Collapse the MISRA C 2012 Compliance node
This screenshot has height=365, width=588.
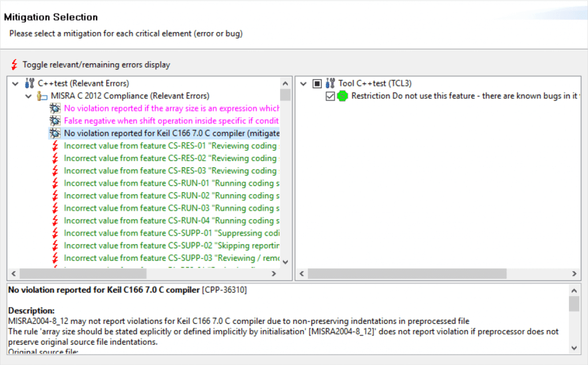(x=29, y=96)
